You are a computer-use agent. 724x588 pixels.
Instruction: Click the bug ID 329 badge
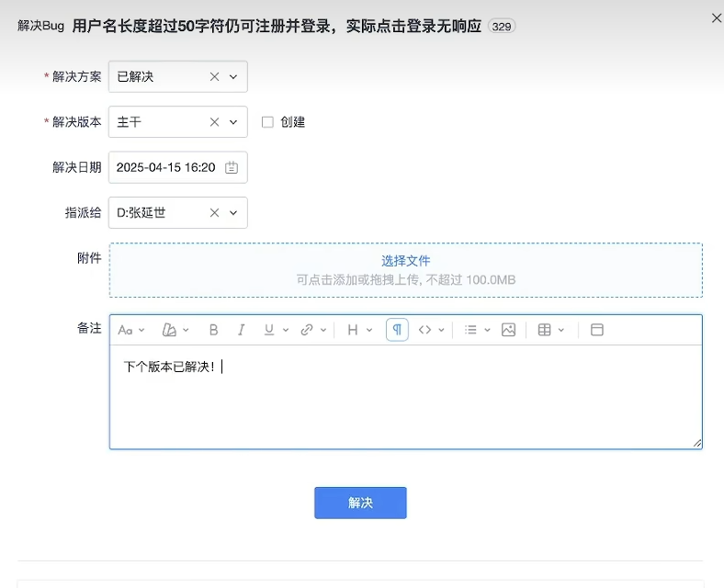[x=502, y=27]
